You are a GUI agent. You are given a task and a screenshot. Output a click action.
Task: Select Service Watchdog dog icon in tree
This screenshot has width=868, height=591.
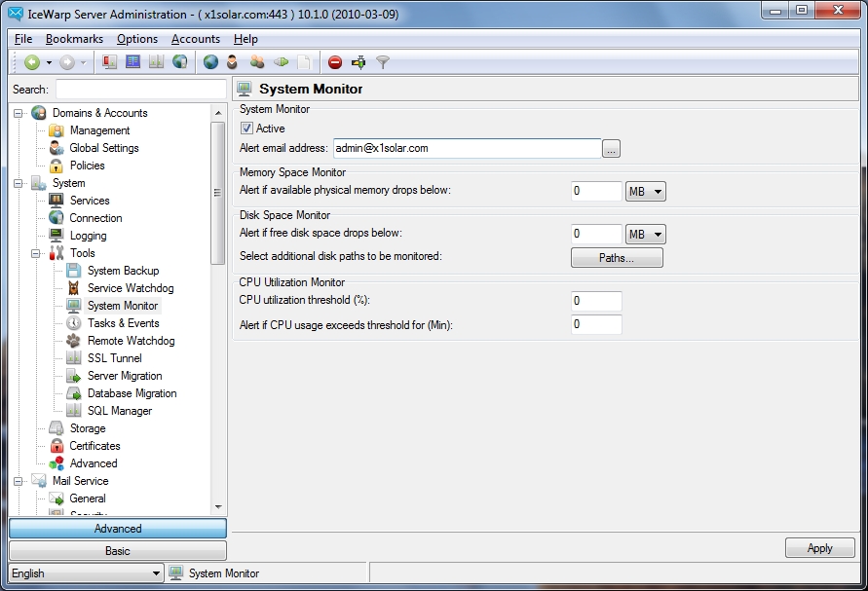point(74,288)
